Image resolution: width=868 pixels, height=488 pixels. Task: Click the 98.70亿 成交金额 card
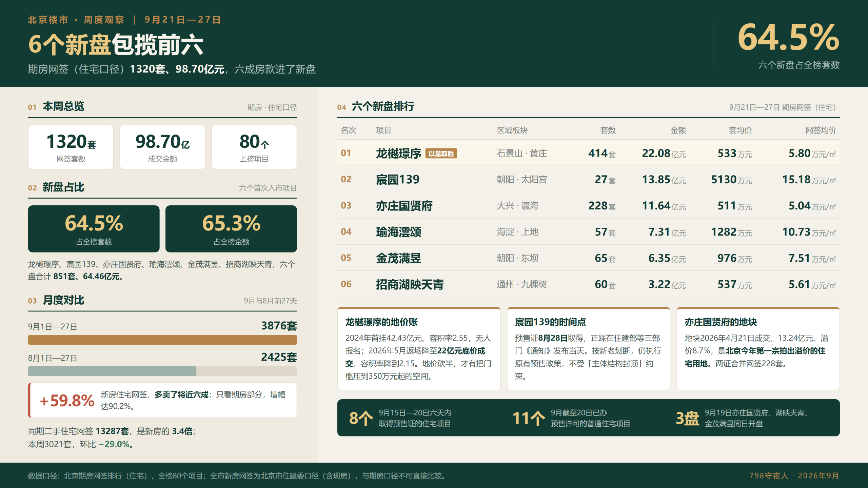162,147
